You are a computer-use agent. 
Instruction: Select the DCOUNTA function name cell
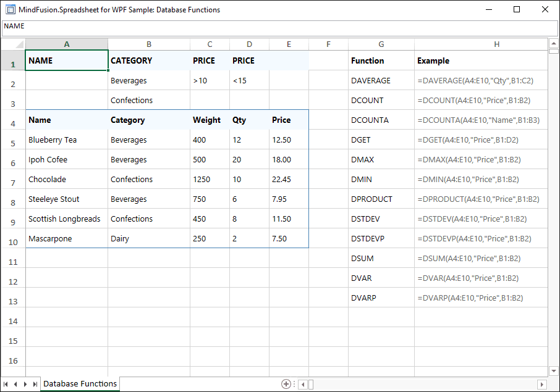(x=381, y=120)
